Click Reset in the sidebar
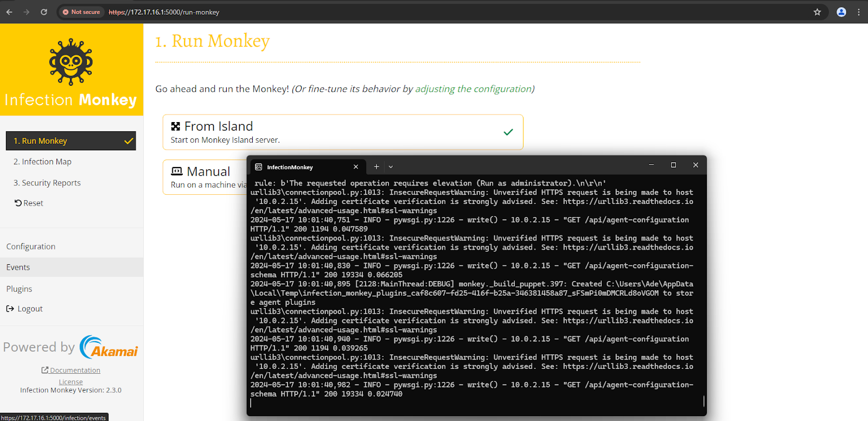Screen dimensions: 868x421 point(29,203)
